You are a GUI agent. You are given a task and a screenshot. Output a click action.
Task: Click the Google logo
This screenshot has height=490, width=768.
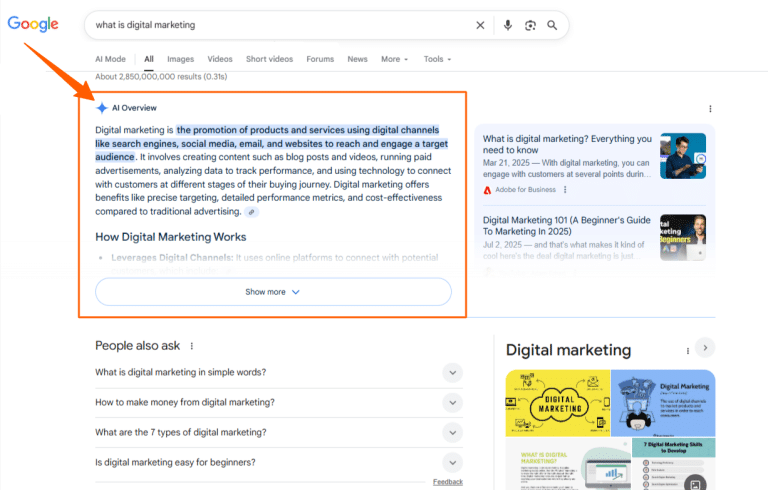click(33, 25)
